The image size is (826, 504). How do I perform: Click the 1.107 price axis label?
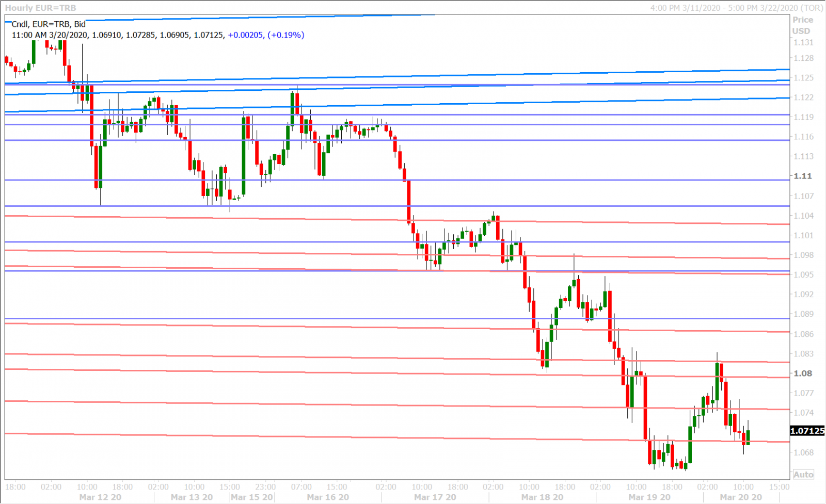tap(804, 196)
